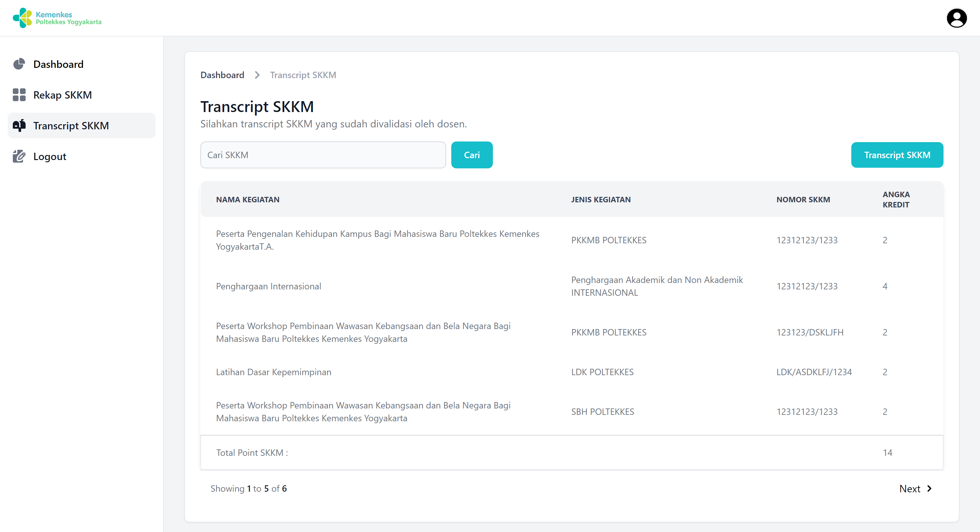Click the teal Transcript SKKM button
The height and width of the screenshot is (532, 980).
[897, 155]
